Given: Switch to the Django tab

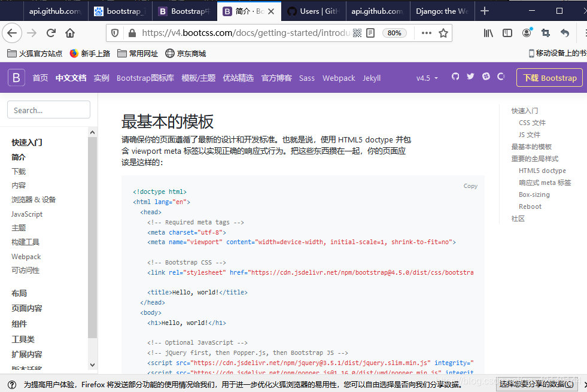Looking at the screenshot, I should pos(443,11).
